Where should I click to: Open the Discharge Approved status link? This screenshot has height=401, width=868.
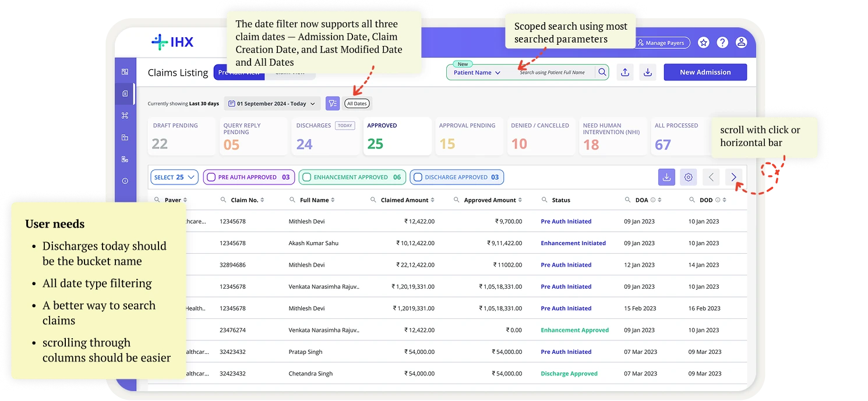click(569, 374)
